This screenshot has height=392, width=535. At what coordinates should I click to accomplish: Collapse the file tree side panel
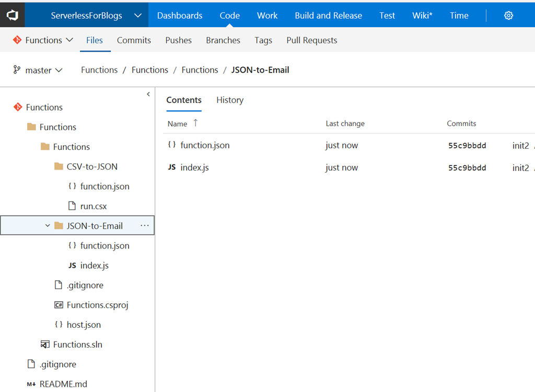pos(148,94)
